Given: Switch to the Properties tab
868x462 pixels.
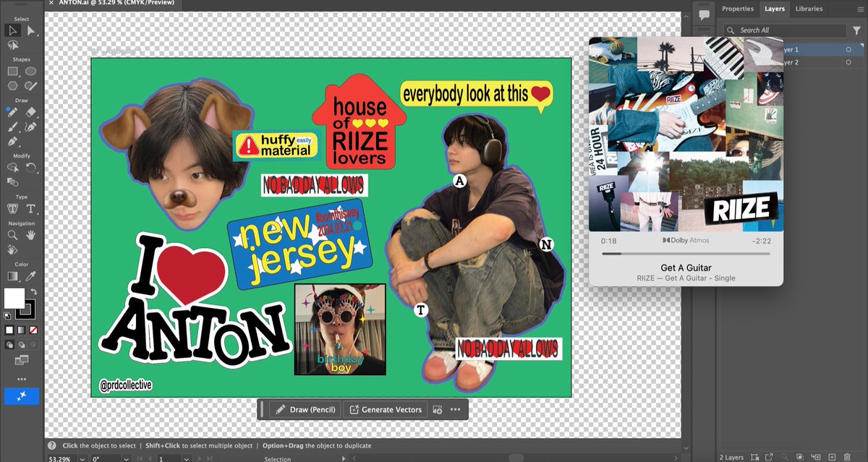Looking at the screenshot, I should (738, 9).
